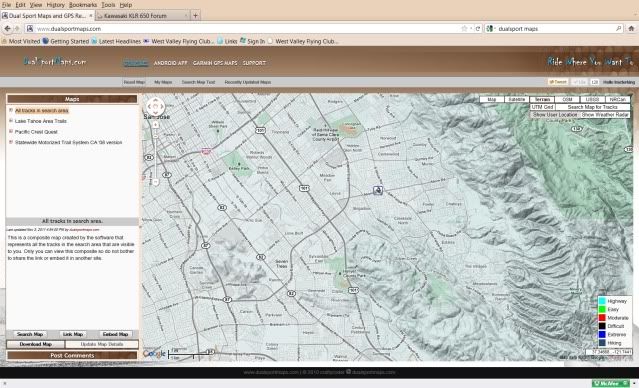Toggle Show Weather Radar
The height and width of the screenshot is (388, 639).
tap(605, 115)
